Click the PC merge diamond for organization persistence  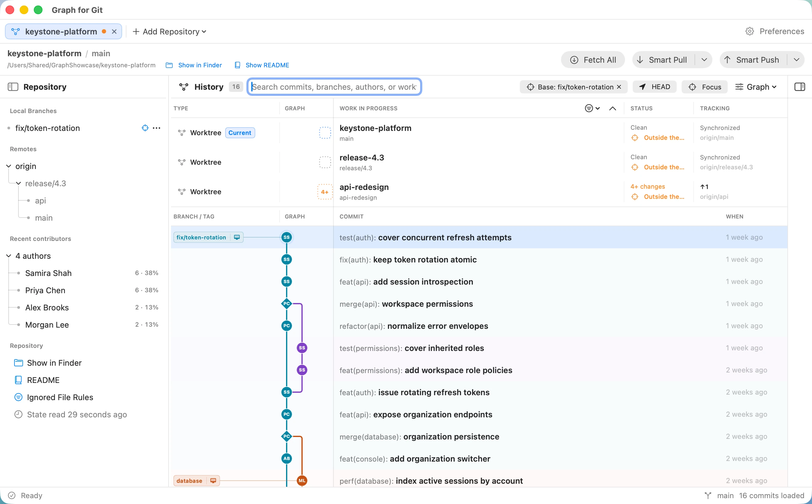[x=287, y=436]
